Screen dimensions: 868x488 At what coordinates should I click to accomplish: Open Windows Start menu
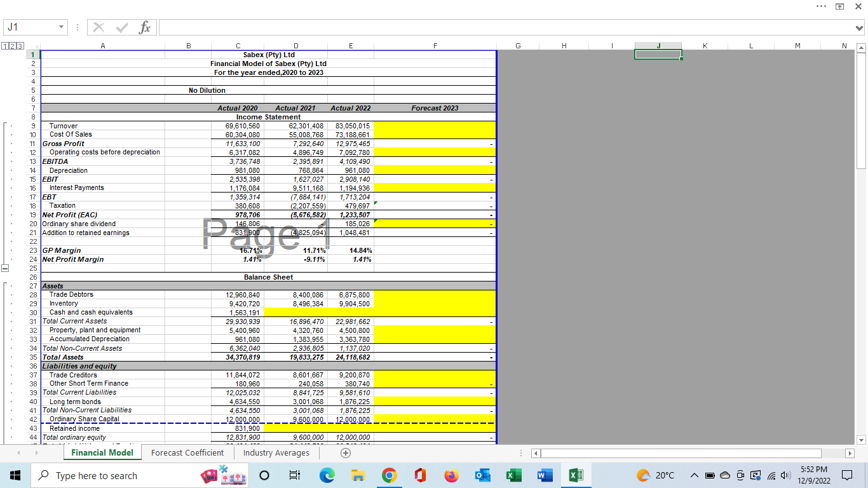[15, 475]
